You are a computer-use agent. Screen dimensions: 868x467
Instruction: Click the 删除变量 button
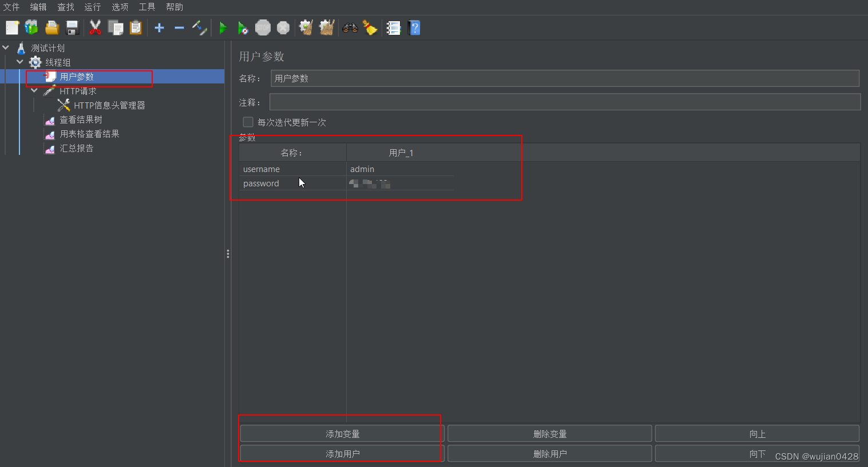pos(550,434)
